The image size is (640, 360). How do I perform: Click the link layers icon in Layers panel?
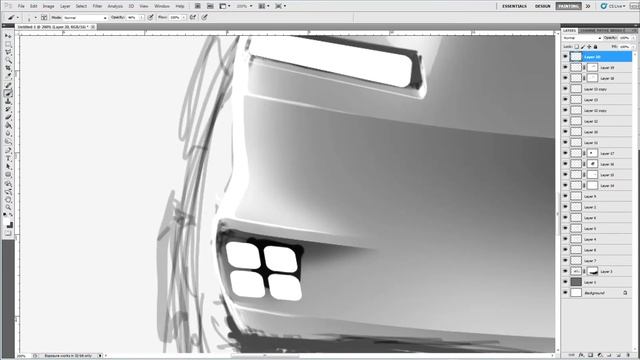pyautogui.click(x=571, y=355)
